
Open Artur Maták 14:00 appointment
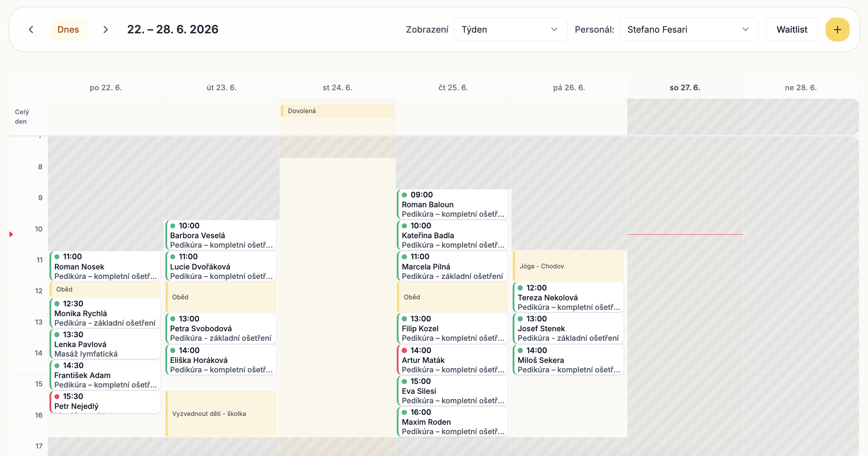[x=453, y=360]
